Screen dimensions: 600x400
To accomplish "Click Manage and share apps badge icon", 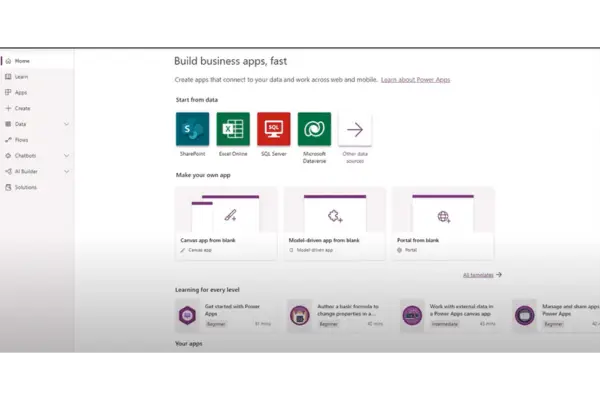I will pyautogui.click(x=525, y=315).
